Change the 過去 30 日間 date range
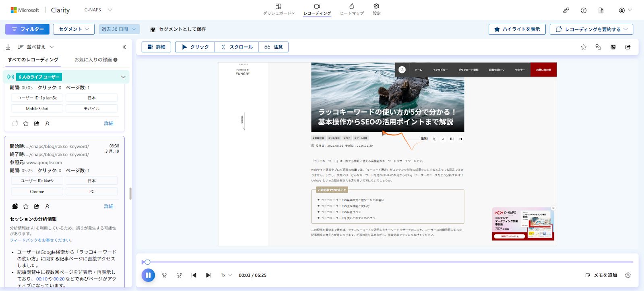The height and width of the screenshot is (291, 644). (x=119, y=29)
